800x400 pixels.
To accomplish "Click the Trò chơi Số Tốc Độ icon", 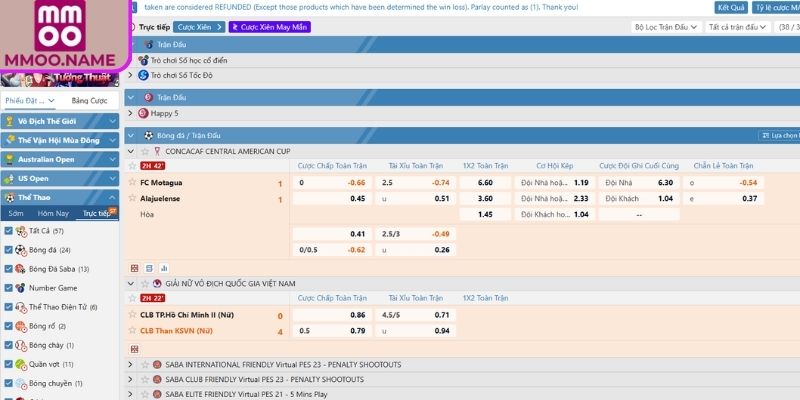I will tap(143, 75).
